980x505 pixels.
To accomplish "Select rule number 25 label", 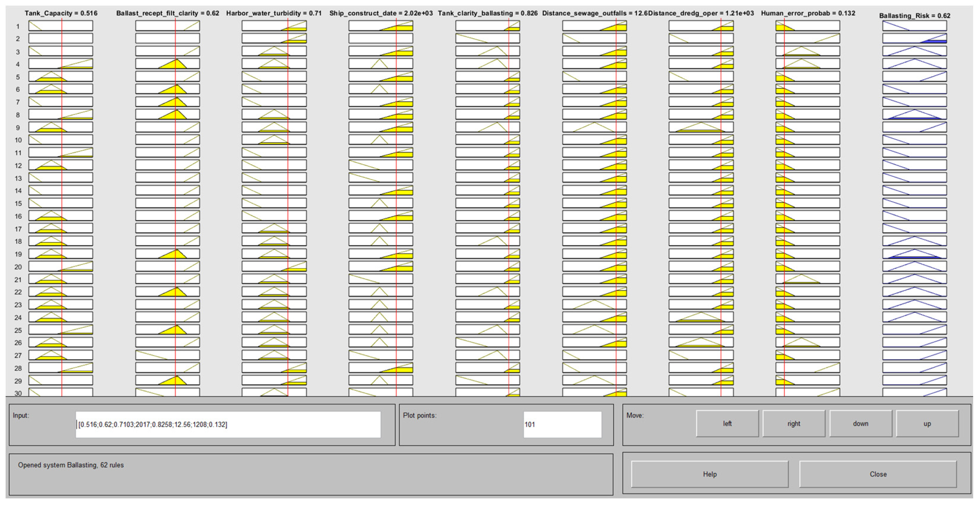I will tap(18, 330).
